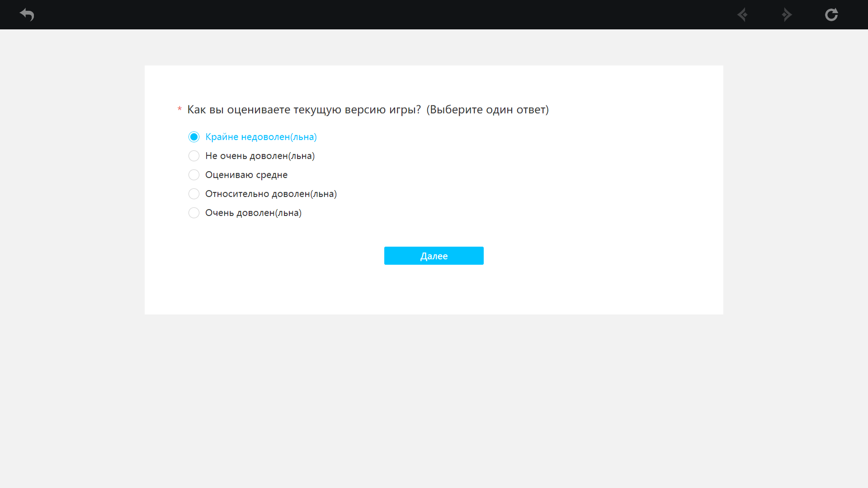Image resolution: width=868 pixels, height=488 pixels.
Task: Select the 'Крайне недоволен(льна)' radio button
Action: click(194, 137)
